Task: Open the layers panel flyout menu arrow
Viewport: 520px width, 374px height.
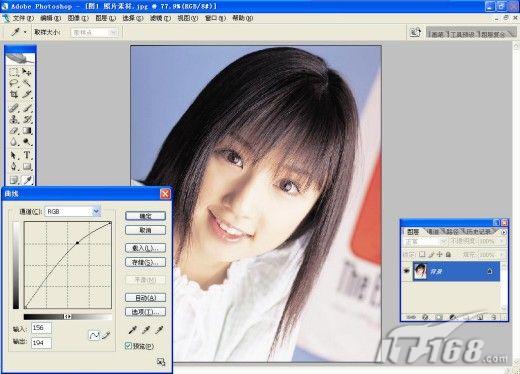Action: click(504, 232)
